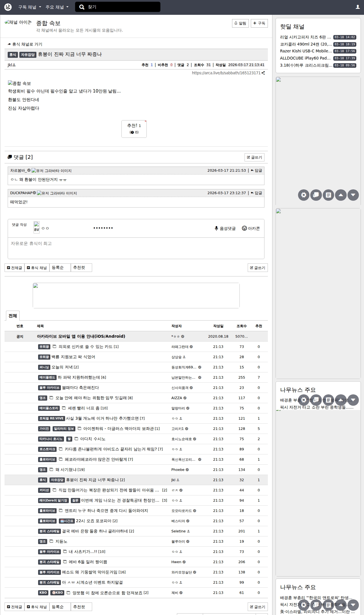Click the 휴식 badge on post title
Image resolution: width=364 pixels, height=615 pixels.
pos(13,55)
